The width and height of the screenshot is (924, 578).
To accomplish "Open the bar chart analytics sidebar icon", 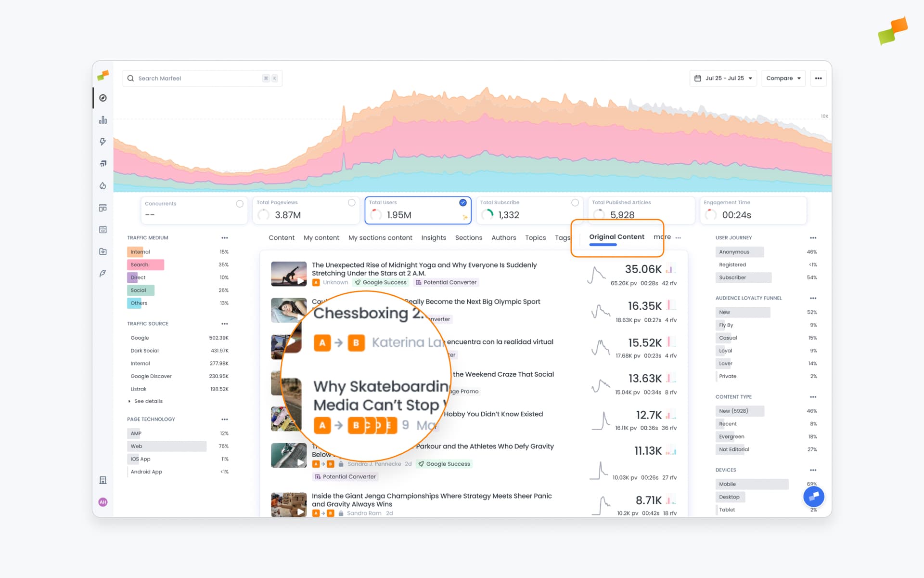I will [x=103, y=120].
